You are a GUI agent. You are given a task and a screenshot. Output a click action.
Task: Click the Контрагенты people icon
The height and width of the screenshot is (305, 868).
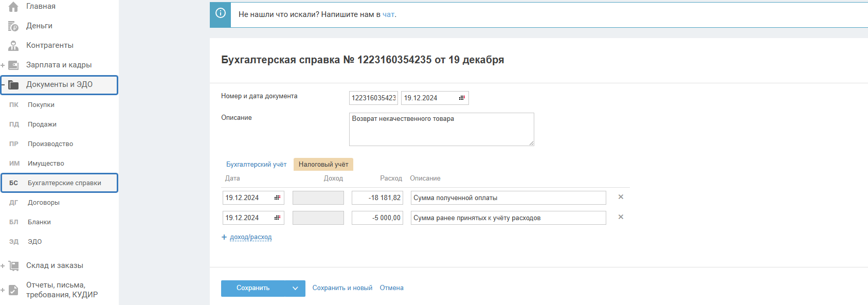(x=13, y=45)
